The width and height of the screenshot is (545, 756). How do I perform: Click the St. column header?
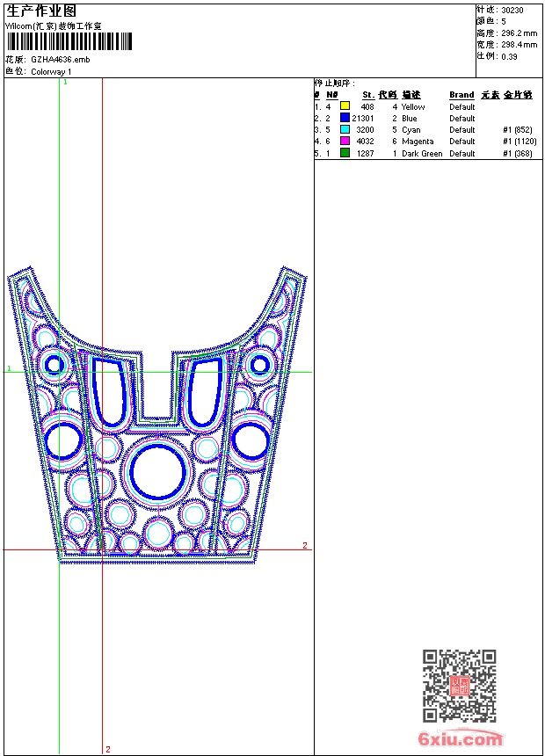(367, 95)
